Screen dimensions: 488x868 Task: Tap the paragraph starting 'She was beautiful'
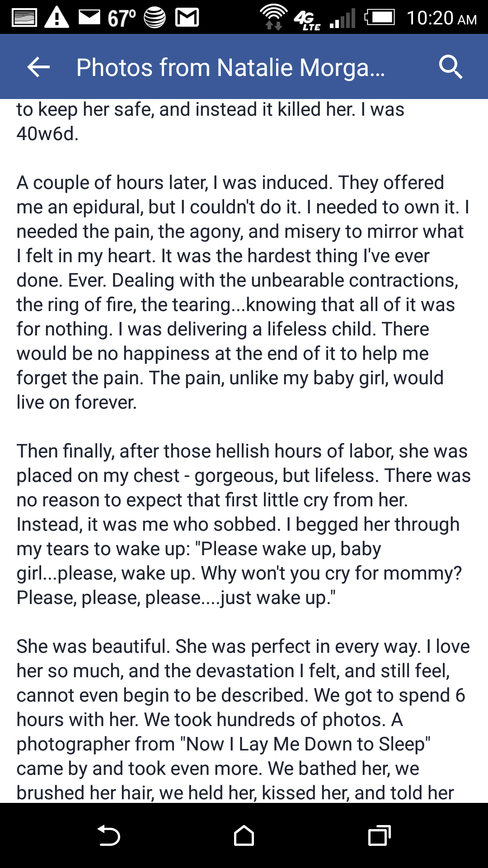point(244,720)
